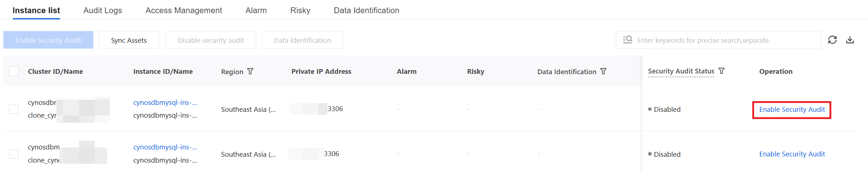Viewport: 868px width, 171px height.
Task: Open the Data Identification column filter icon
Action: tap(603, 71)
